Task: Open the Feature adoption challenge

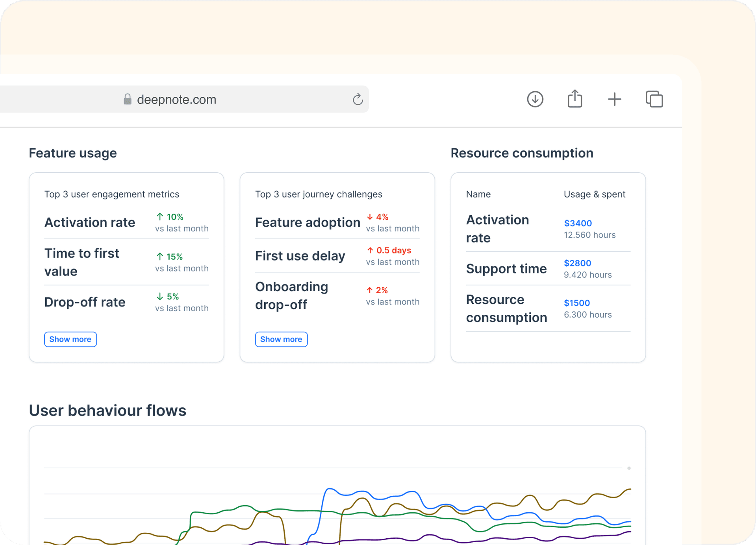Action: pyautogui.click(x=308, y=222)
